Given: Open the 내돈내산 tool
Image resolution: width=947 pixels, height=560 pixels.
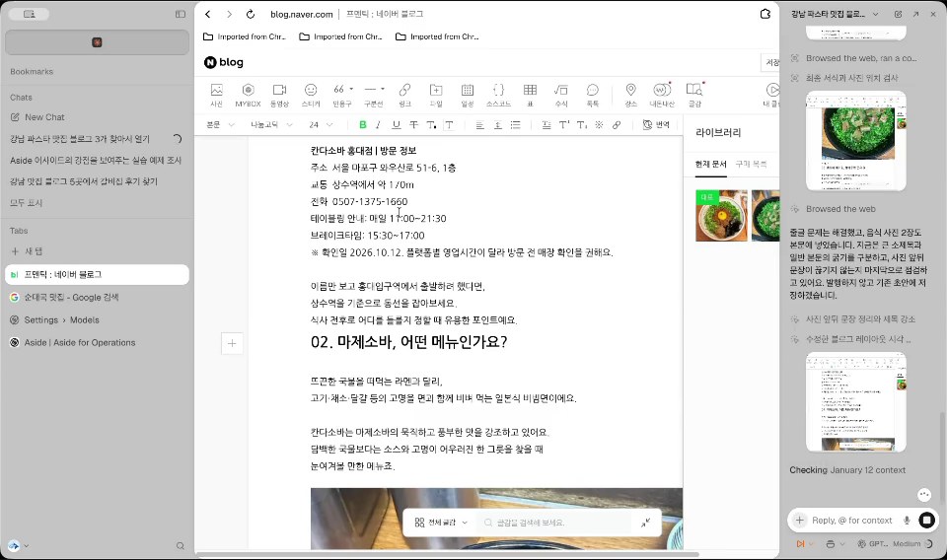Looking at the screenshot, I should (662, 95).
